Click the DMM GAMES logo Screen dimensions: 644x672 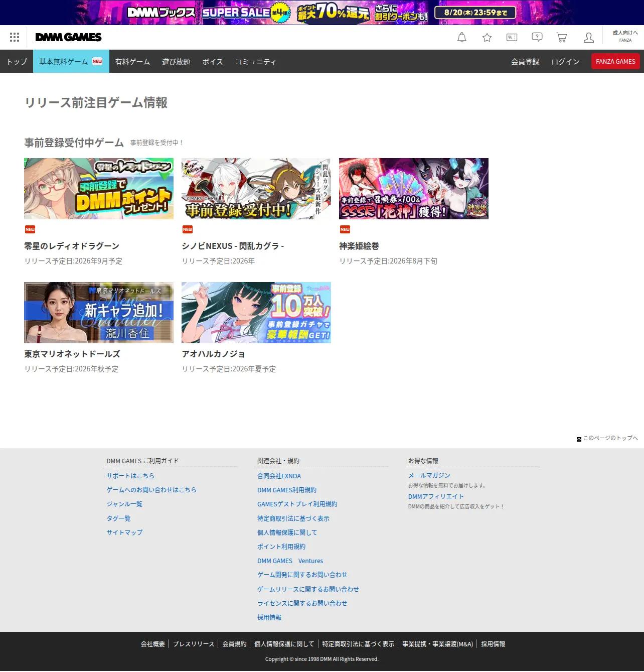(68, 37)
